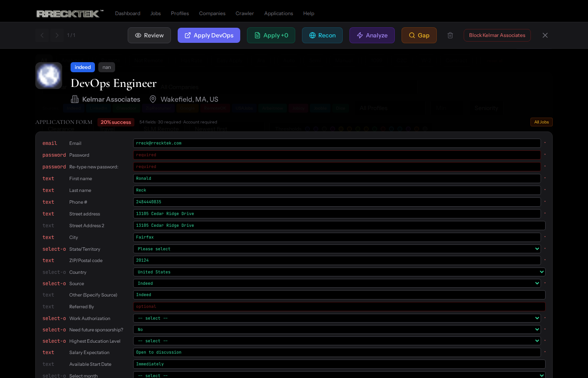Click the Wakefield, MA, US location text
The image size is (588, 378).
coord(189,99)
